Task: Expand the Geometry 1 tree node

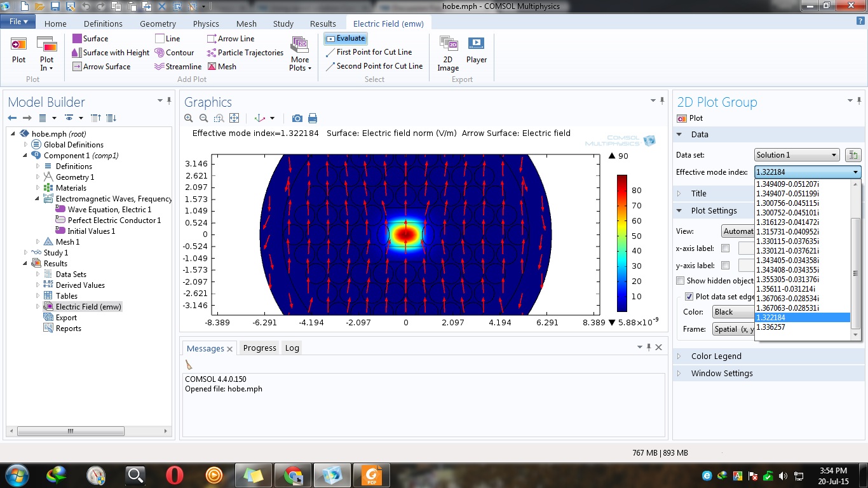Action: tap(37, 177)
